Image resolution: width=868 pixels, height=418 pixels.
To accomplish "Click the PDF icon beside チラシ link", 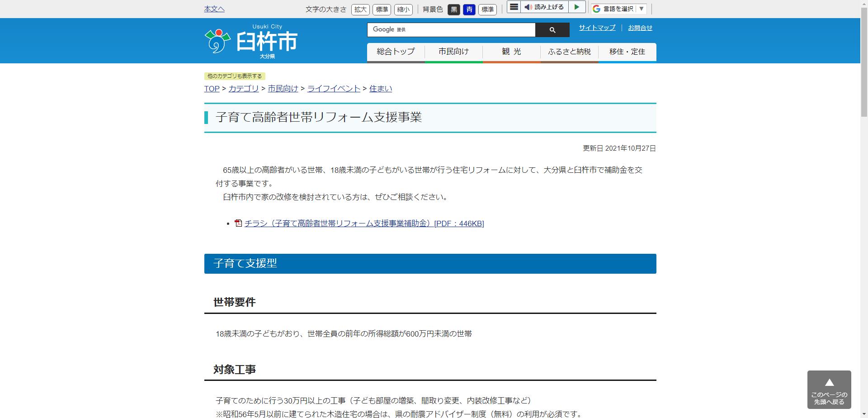I will 238,223.
